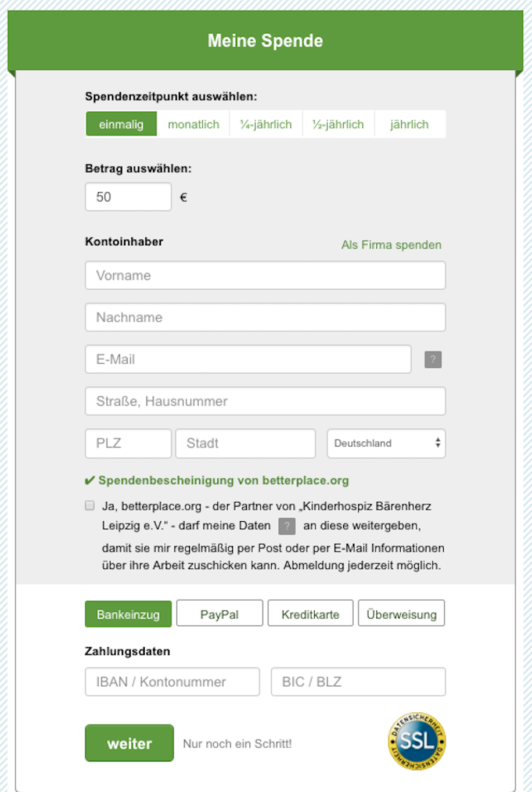This screenshot has height=792, width=532.
Task: Pay with PayPal option
Action: tap(220, 614)
